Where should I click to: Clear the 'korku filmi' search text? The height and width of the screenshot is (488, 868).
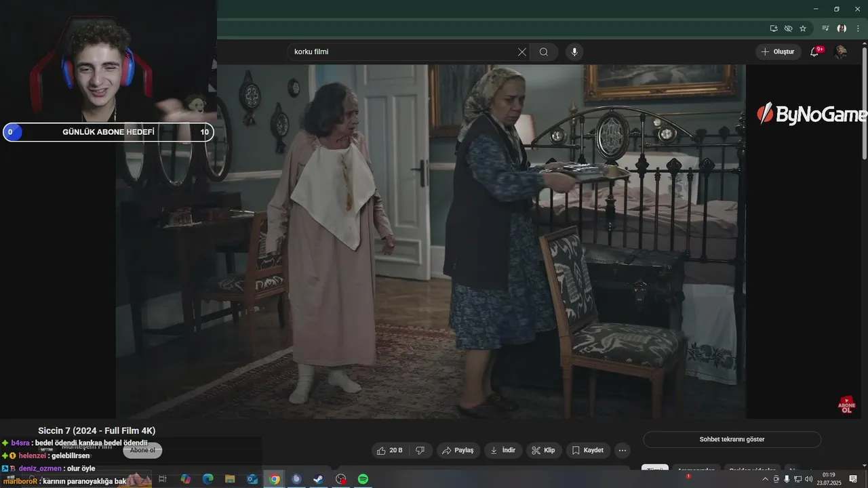click(521, 52)
